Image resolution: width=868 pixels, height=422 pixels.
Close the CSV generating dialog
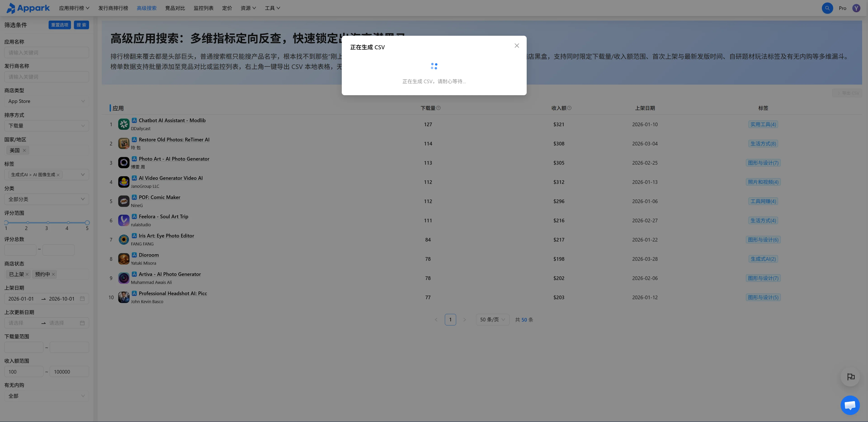(x=517, y=46)
